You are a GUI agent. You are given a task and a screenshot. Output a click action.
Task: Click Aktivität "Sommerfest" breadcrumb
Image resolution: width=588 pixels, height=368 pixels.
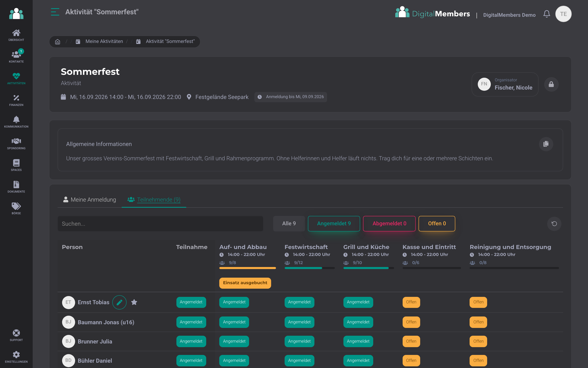pyautogui.click(x=170, y=41)
